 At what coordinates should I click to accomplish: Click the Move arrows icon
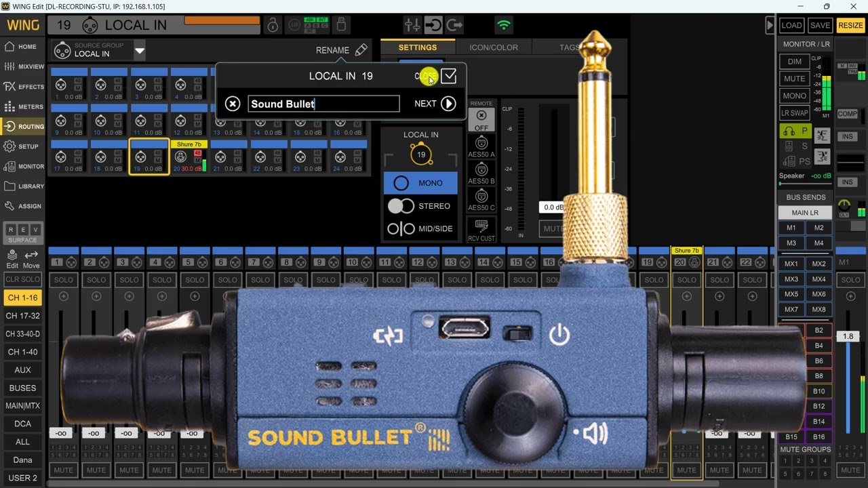pos(31,258)
